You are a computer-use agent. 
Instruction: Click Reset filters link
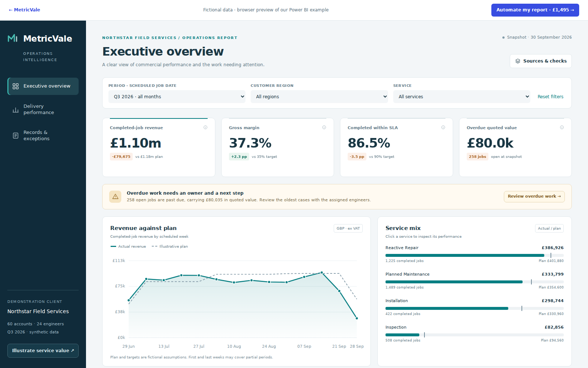(x=550, y=96)
